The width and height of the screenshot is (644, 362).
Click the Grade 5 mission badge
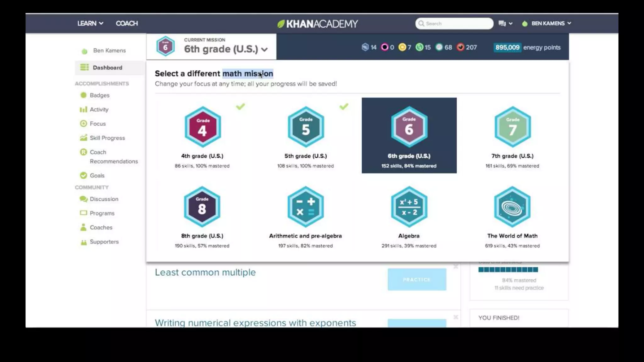pyautogui.click(x=306, y=127)
